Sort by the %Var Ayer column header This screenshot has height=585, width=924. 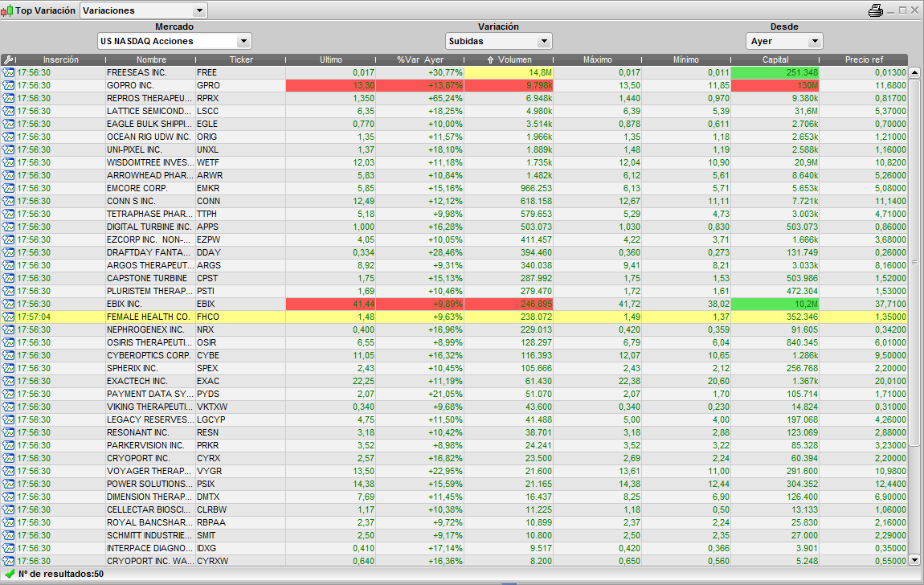(420, 59)
